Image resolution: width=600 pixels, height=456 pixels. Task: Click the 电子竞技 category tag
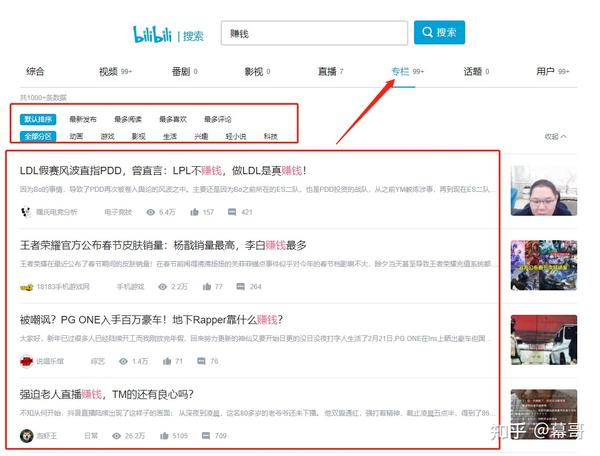click(118, 212)
